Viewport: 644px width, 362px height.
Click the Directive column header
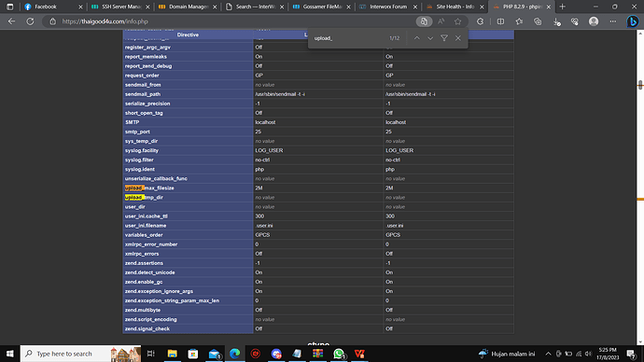[x=188, y=35]
